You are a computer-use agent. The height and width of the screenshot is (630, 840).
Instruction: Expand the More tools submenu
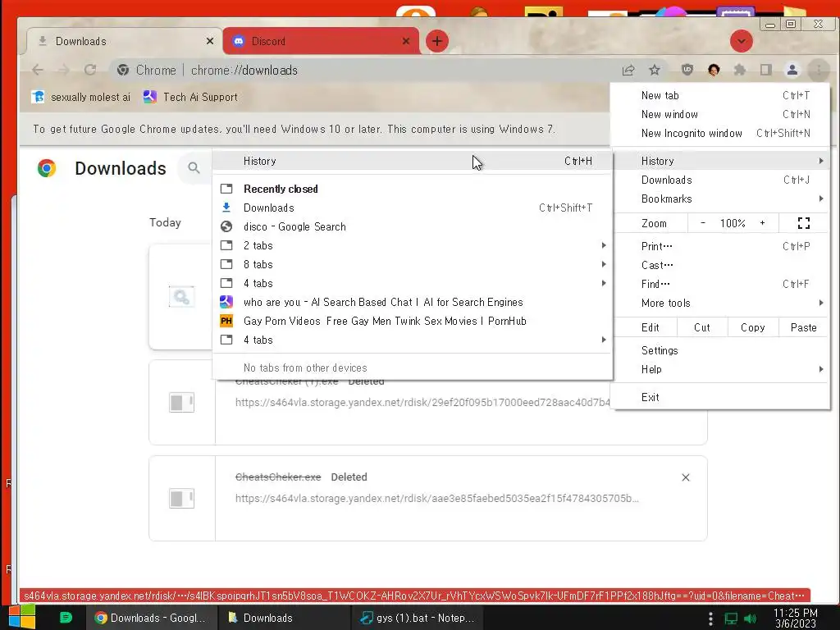click(x=720, y=304)
